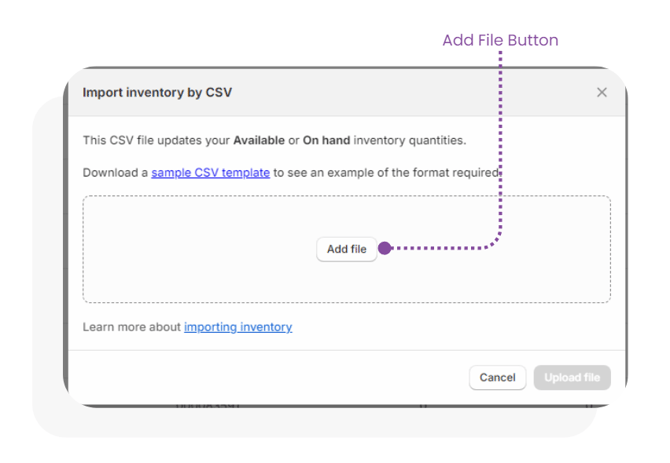This screenshot has height=463, width=670.
Task: Click the 'Import inventory by CSV' title
Action: point(157,92)
